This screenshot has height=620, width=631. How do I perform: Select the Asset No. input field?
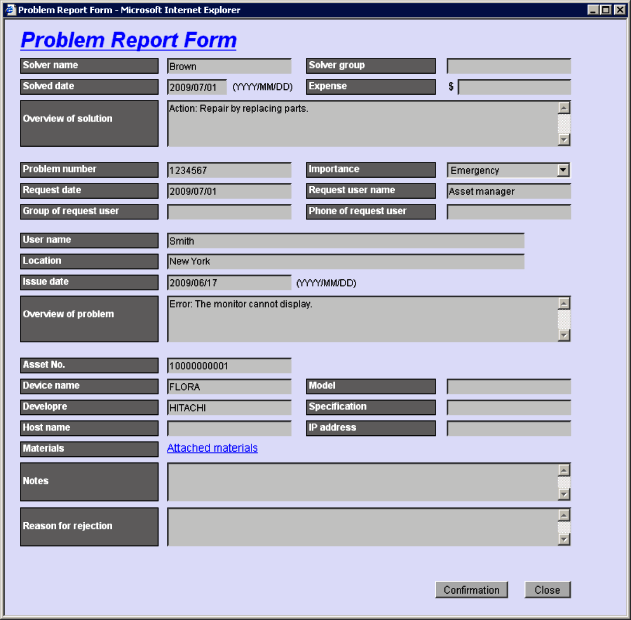229,366
